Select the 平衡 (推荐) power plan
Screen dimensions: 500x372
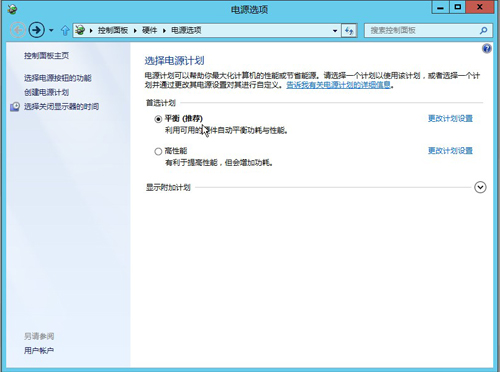point(158,119)
